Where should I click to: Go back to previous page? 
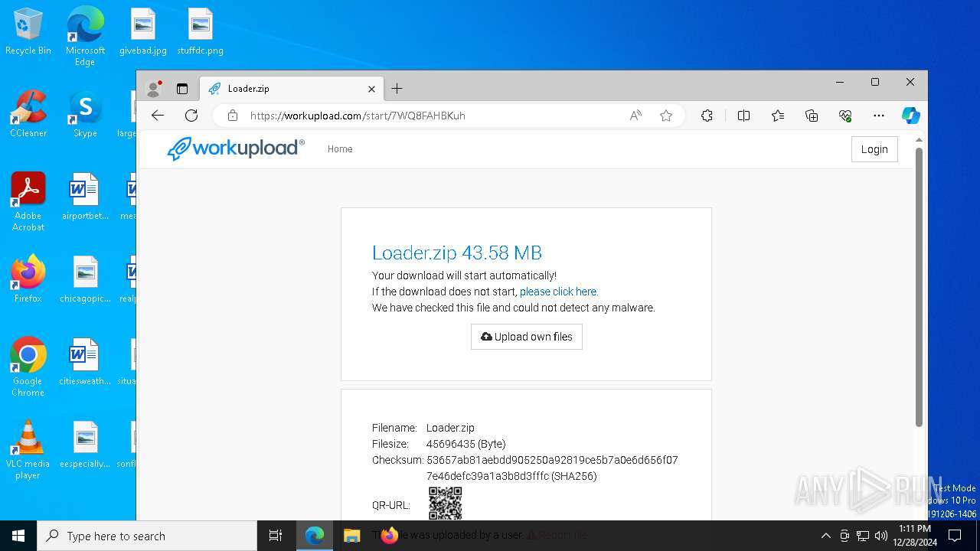(x=158, y=116)
